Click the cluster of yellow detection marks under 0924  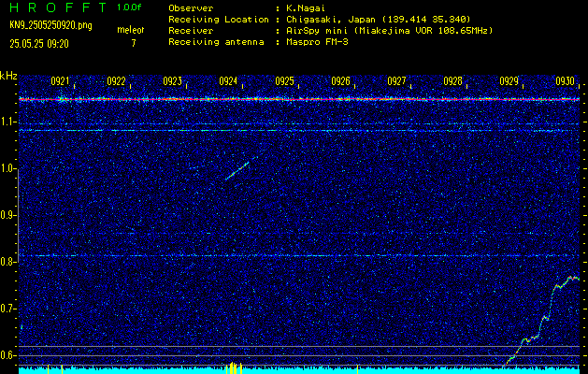pyautogui.click(x=234, y=368)
